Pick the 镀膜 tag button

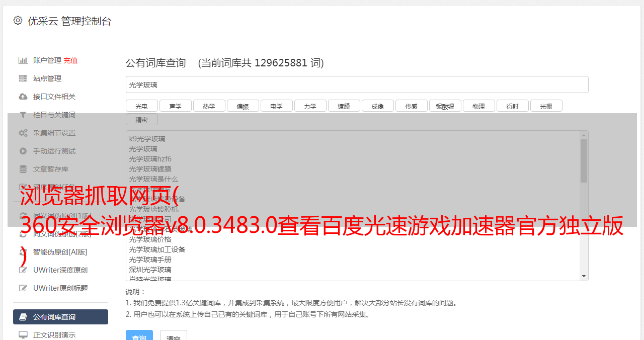click(344, 106)
